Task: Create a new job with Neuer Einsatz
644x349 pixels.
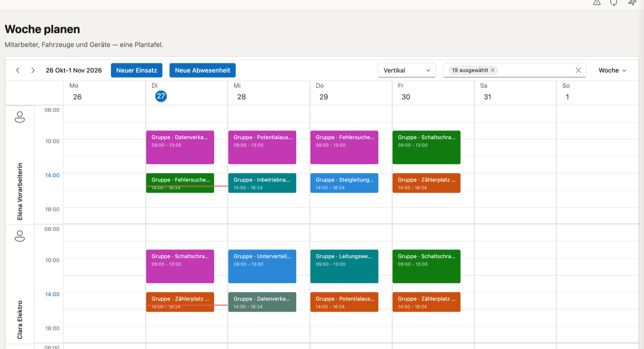Action: tap(136, 70)
